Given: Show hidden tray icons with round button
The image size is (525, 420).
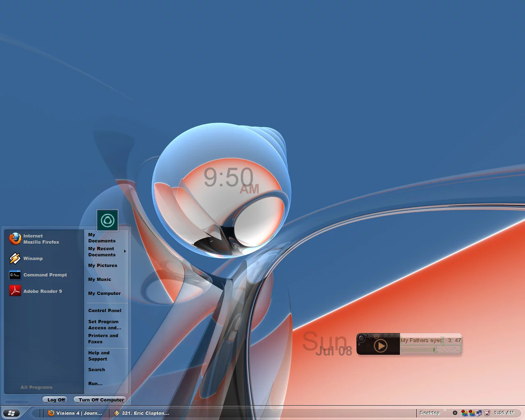Looking at the screenshot, I should point(455,413).
